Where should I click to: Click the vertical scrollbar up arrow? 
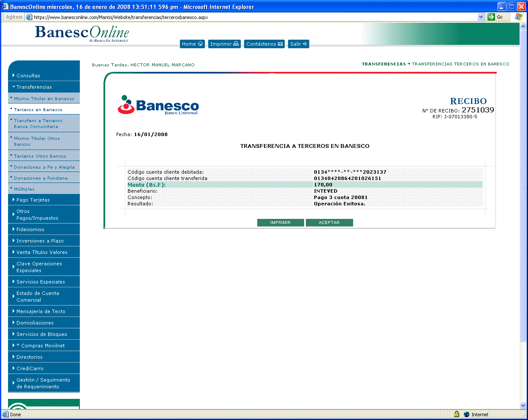523,26
